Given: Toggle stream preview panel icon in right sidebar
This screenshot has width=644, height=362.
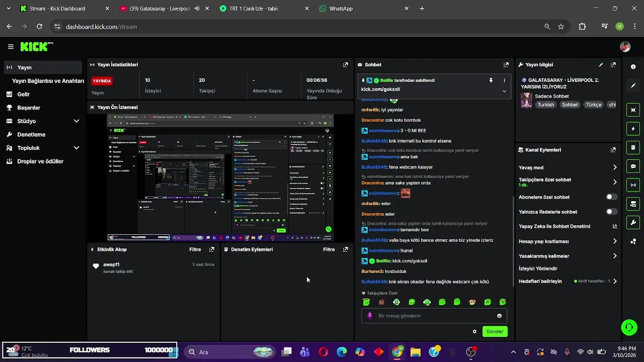Looking at the screenshot, I should point(633,110).
